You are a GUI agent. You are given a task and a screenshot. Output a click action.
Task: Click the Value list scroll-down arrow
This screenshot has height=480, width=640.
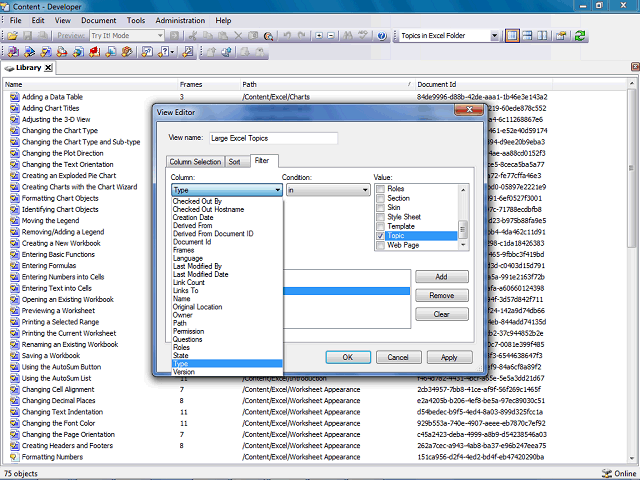(463, 245)
